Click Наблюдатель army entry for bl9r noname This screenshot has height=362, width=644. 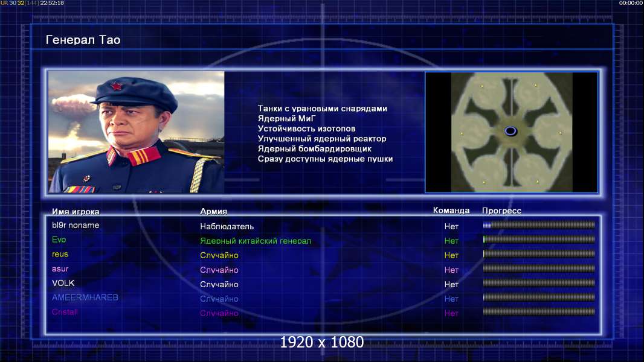click(227, 226)
